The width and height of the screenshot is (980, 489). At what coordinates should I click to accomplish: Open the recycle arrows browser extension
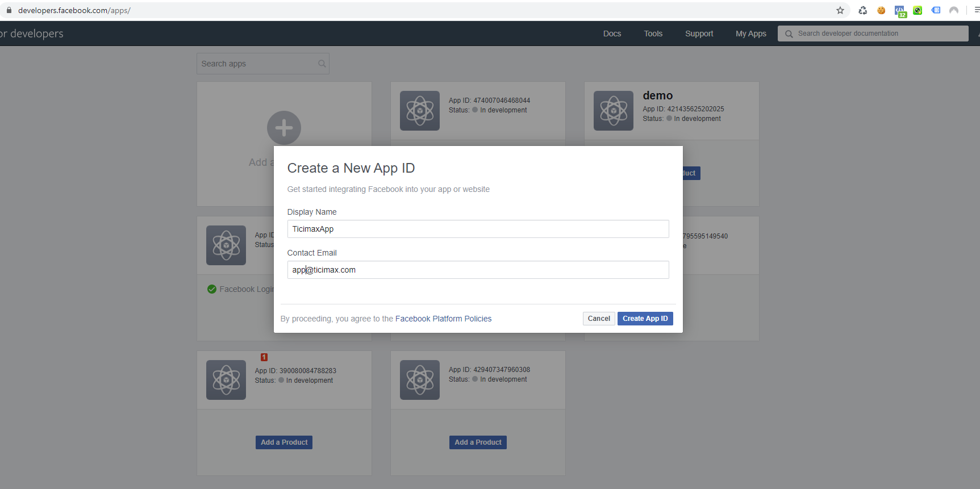tap(862, 10)
